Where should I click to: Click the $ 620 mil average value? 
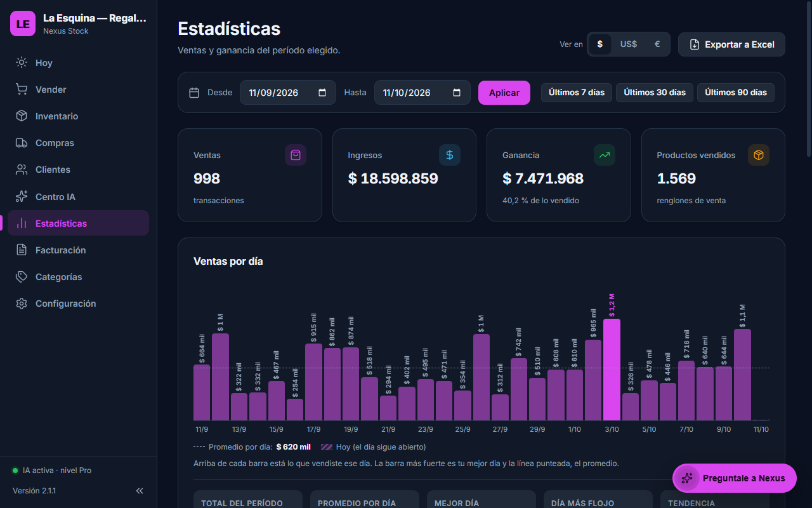293,447
